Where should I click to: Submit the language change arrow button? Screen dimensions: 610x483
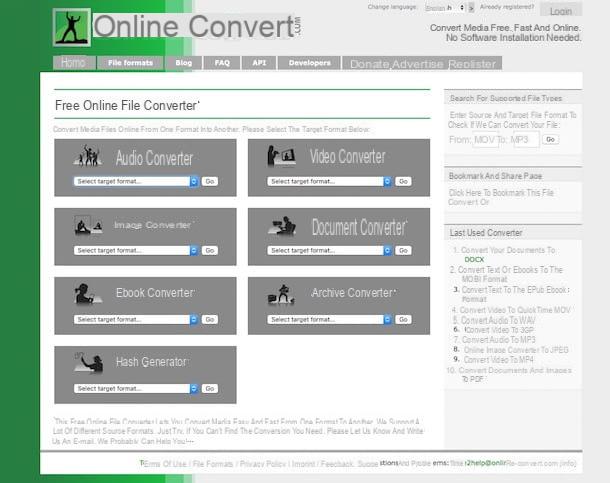471,8
